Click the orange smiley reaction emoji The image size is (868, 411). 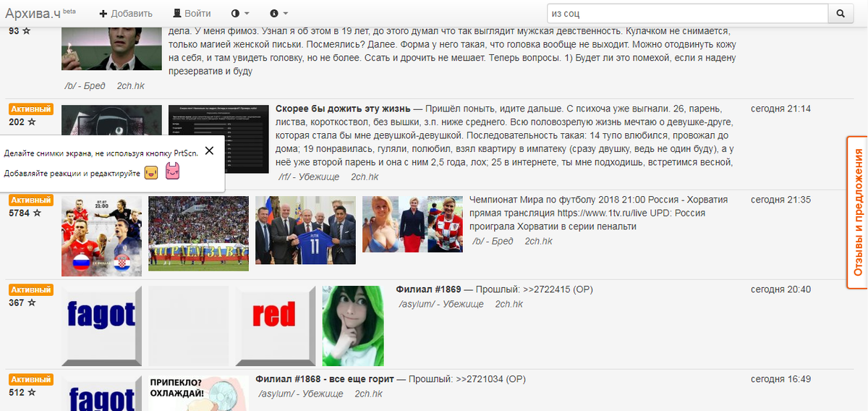[x=151, y=172]
